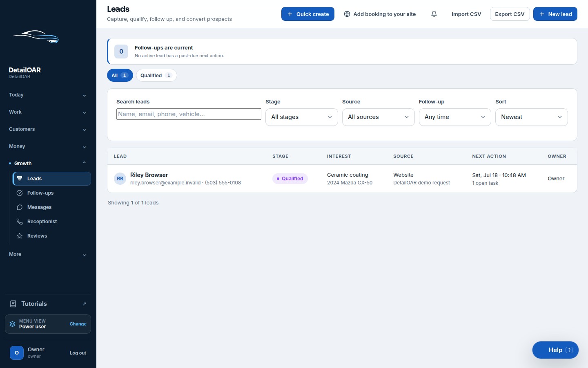Screen dimensions: 588x368
Task: Open the Source filter dropdown
Action: pyautogui.click(x=378, y=117)
